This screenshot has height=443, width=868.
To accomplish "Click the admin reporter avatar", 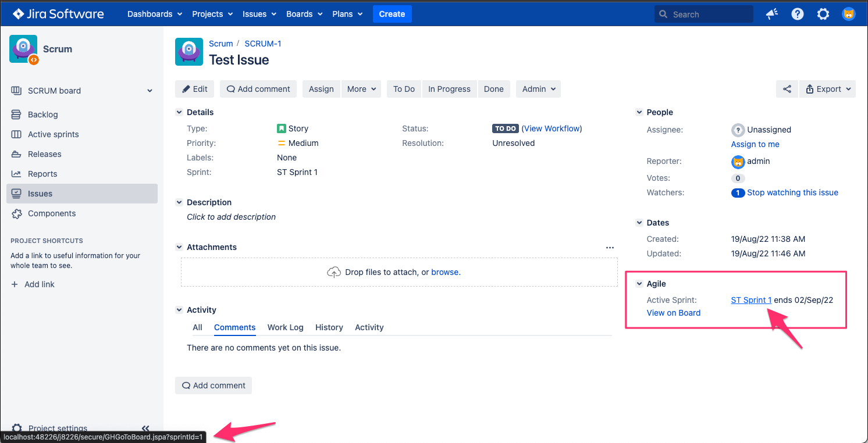I will click(x=738, y=161).
